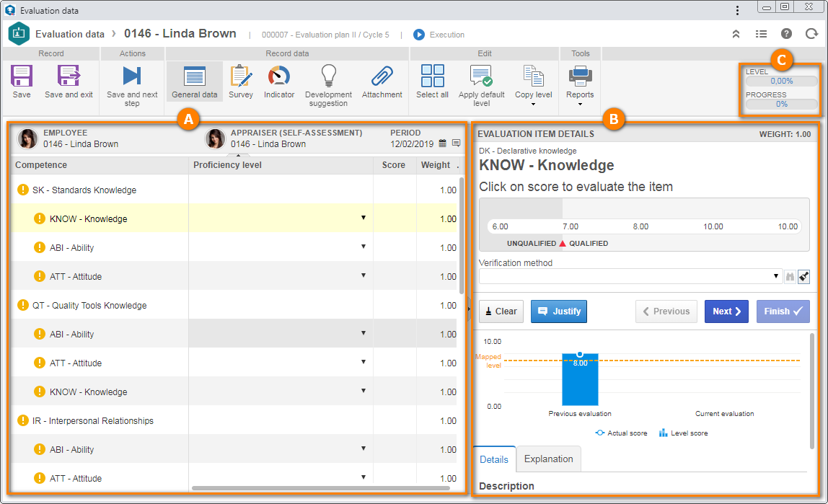The width and height of the screenshot is (828, 504).
Task: Click the Proficiency level column header
Action: (281, 164)
